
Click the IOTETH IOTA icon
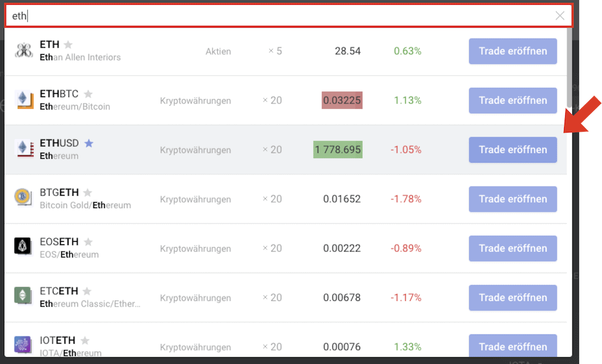pos(23,344)
